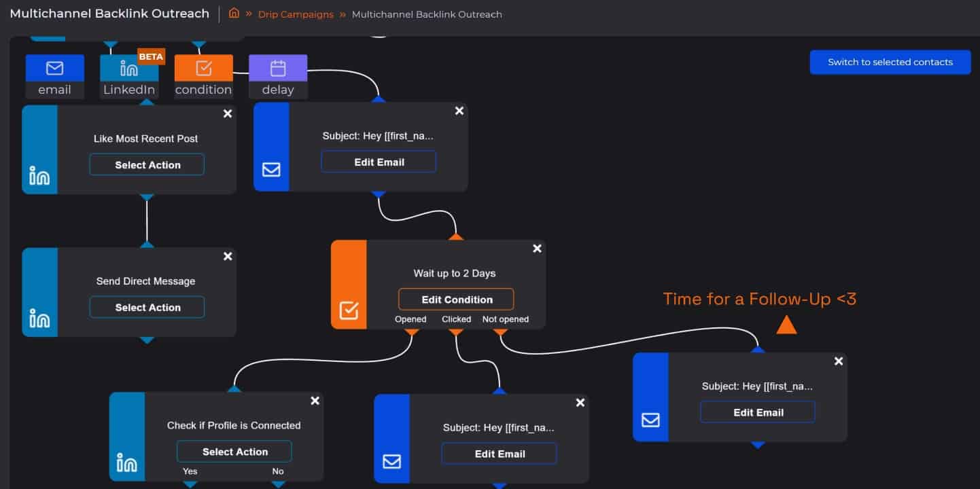Close the Wait up to 2 Days condition
The image size is (980, 489).
(537, 249)
